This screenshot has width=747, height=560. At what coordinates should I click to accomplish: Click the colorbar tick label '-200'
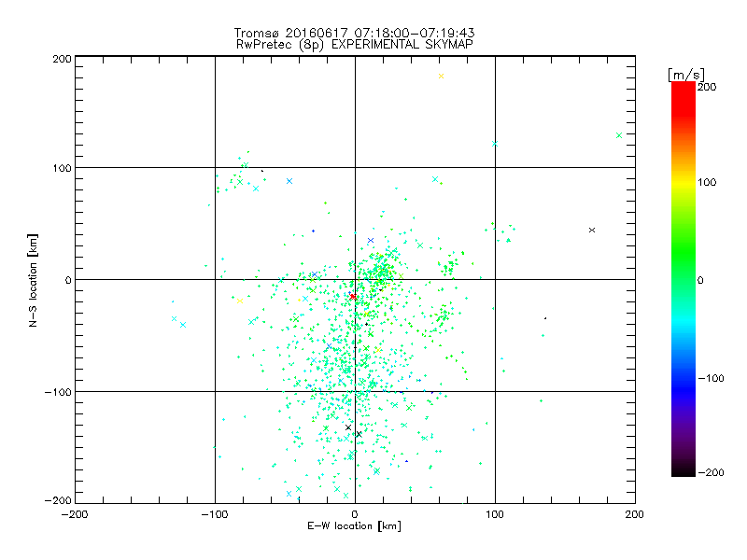[x=711, y=472]
